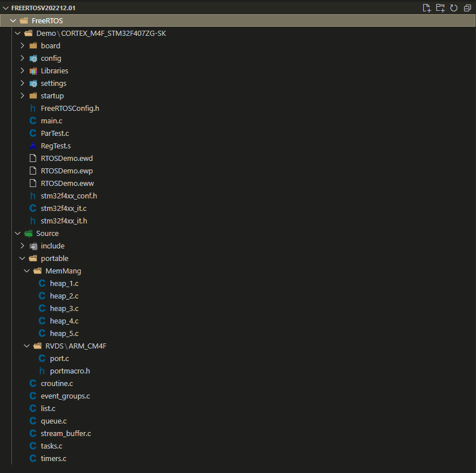Image resolution: width=476 pixels, height=473 pixels.
Task: Click the Source folder icon
Action: point(28,234)
